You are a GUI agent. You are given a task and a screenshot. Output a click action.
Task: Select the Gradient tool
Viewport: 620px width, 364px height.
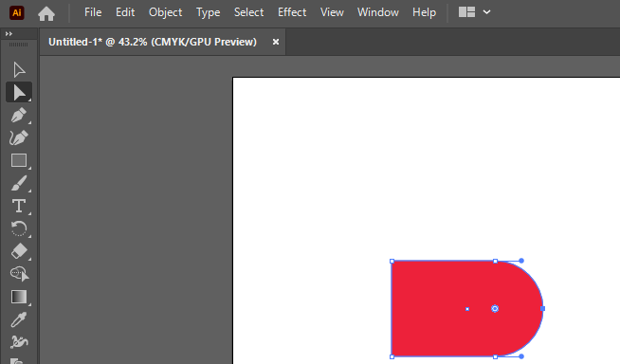point(19,297)
